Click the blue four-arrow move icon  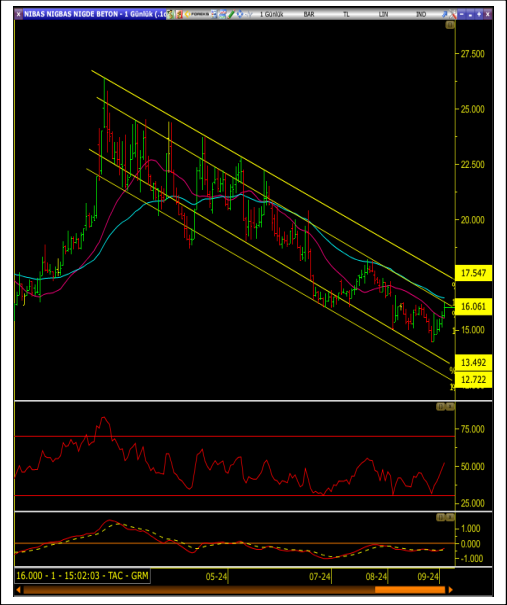coord(240,14)
